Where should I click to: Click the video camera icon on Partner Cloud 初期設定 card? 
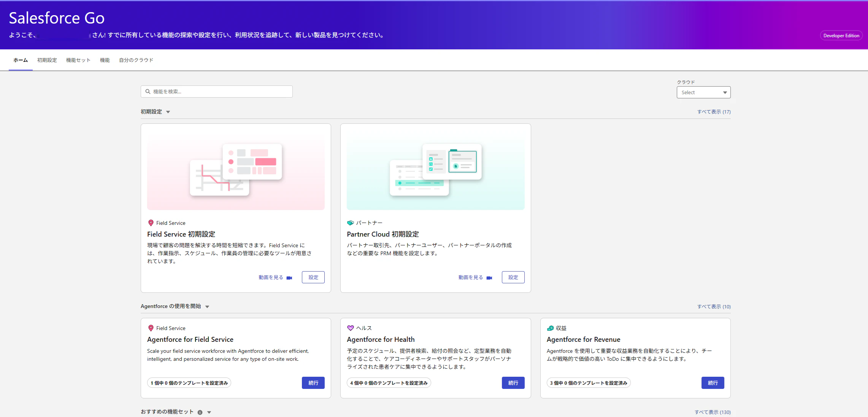(489, 278)
